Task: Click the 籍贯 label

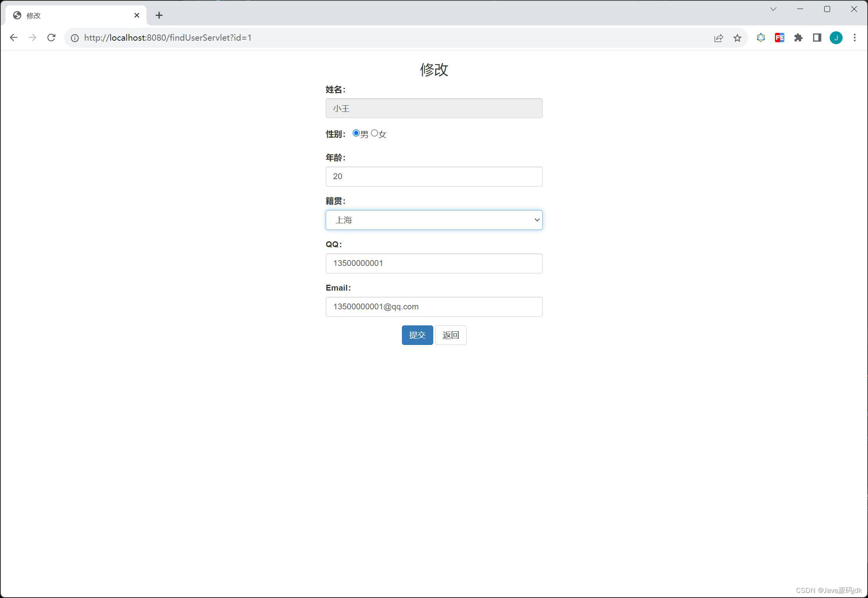Action: click(335, 201)
